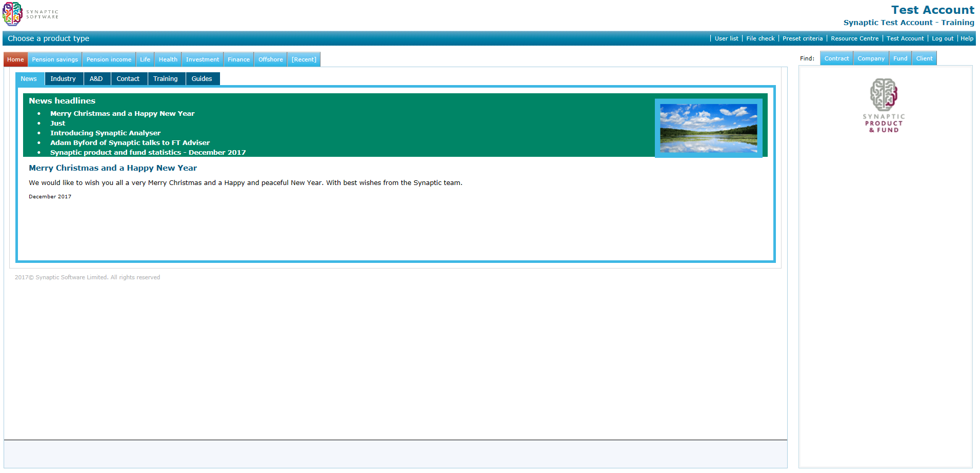Switch to the Pension income tab

pos(109,59)
